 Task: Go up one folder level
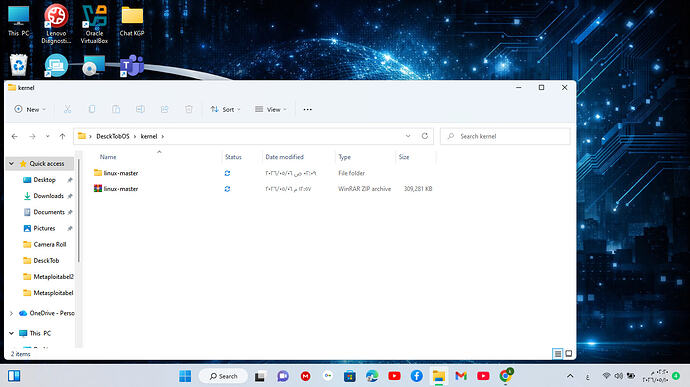point(62,136)
